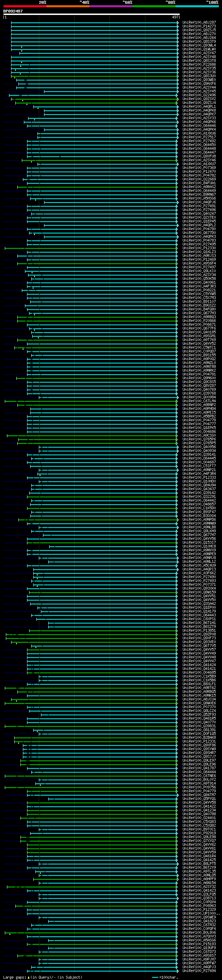Click the red 20% identity legend segment
Image resolution: width=222 pixels, height=980 pixels.
click(25, 6)
